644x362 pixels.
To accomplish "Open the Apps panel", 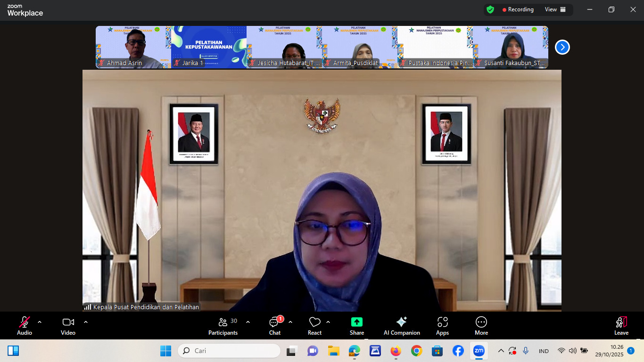I will point(442,326).
